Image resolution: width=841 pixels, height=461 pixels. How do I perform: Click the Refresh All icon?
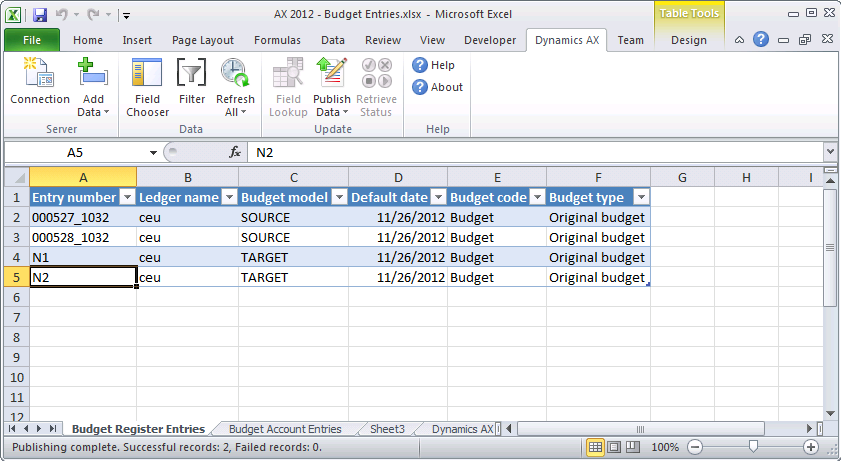(235, 74)
